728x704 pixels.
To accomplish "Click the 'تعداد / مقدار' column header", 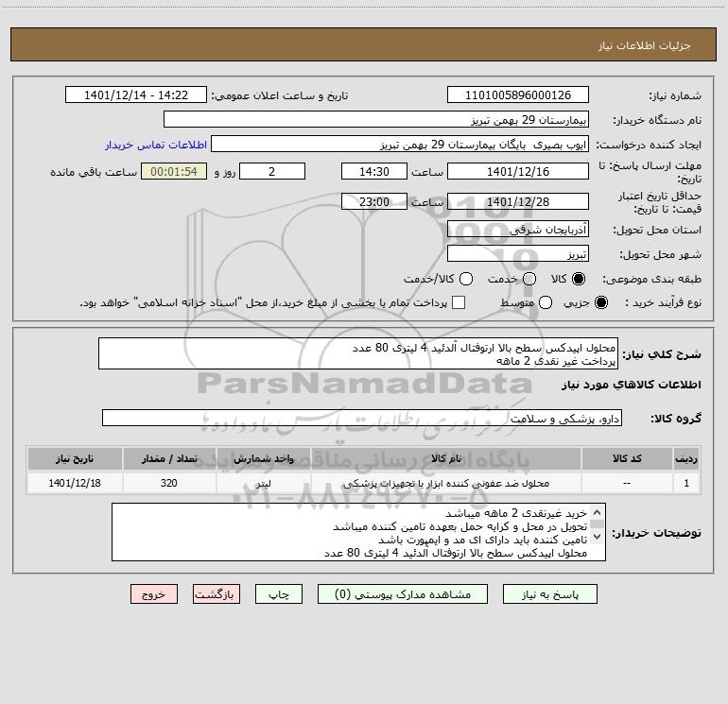I will click(169, 458).
